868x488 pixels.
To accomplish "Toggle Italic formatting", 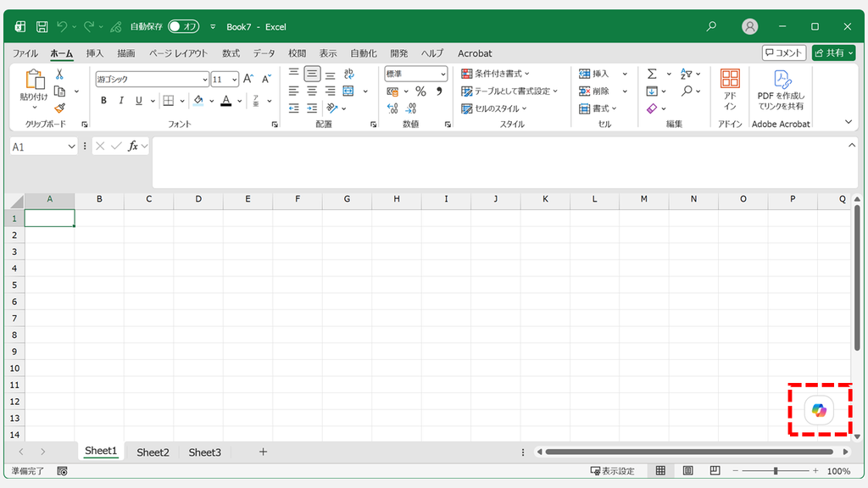I will [121, 101].
